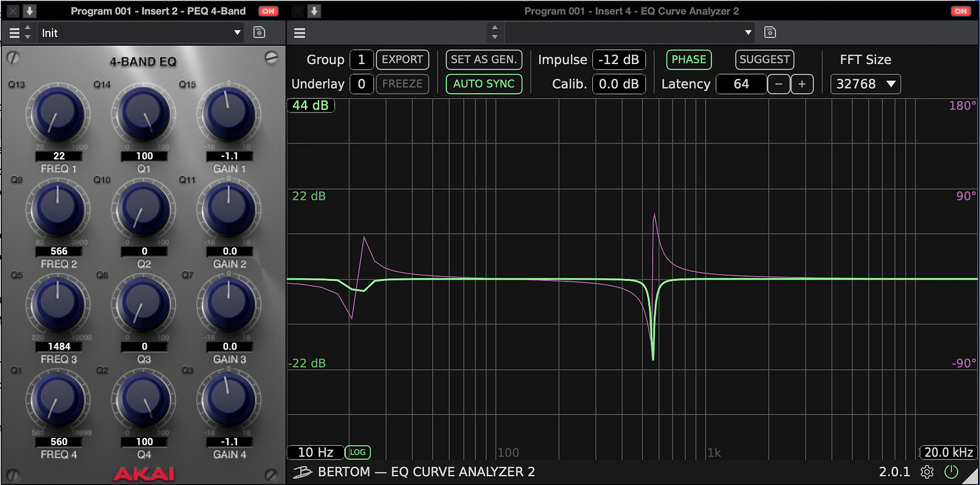This screenshot has height=485, width=980.
Task: Step presets using arrows in PEQ 4-Band toolbar
Action: [x=28, y=32]
